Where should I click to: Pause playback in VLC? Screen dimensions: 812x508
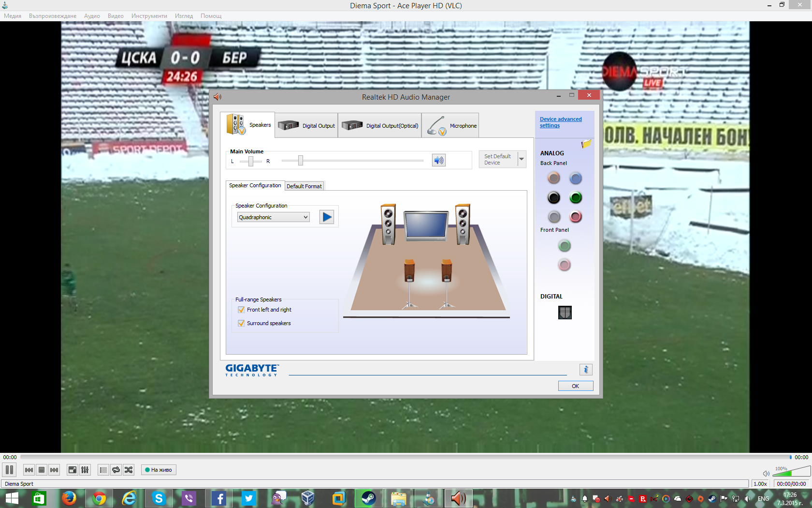[x=9, y=470]
